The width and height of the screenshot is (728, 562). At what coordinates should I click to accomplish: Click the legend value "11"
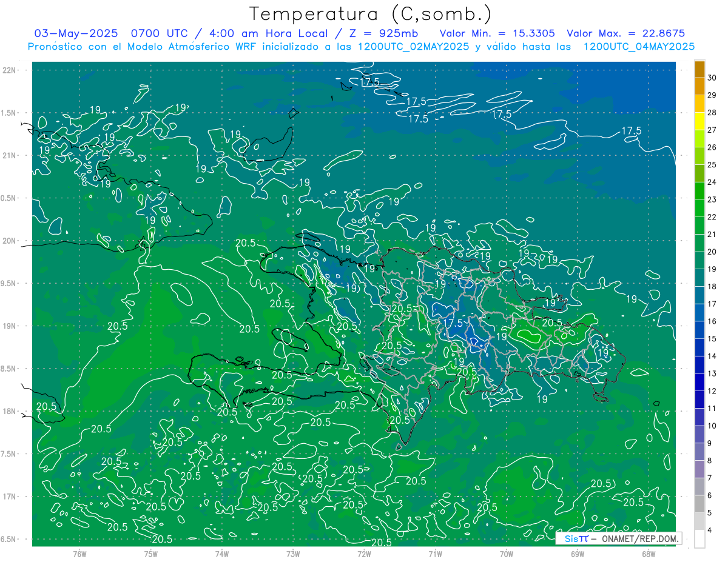click(712, 409)
